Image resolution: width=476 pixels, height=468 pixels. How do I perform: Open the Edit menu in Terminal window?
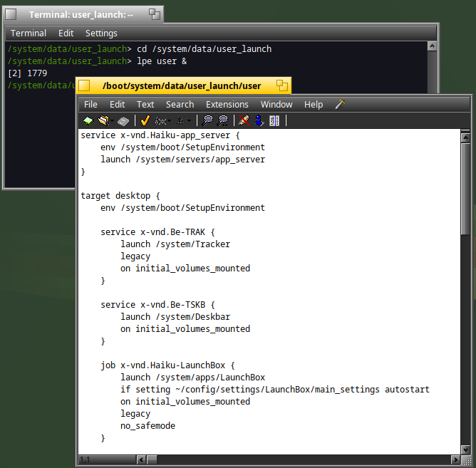(66, 33)
